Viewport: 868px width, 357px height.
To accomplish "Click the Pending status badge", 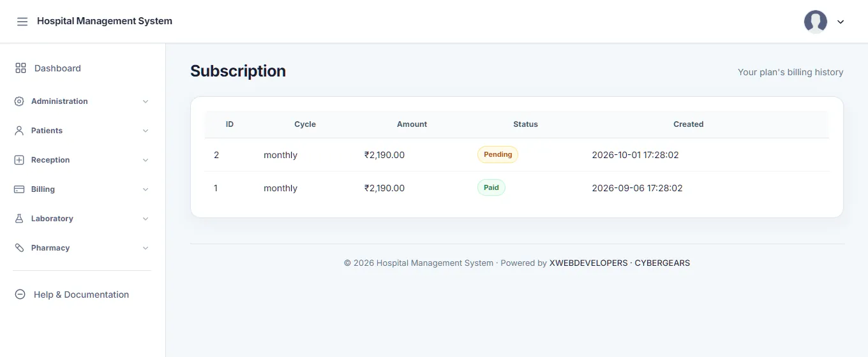I will (x=498, y=154).
